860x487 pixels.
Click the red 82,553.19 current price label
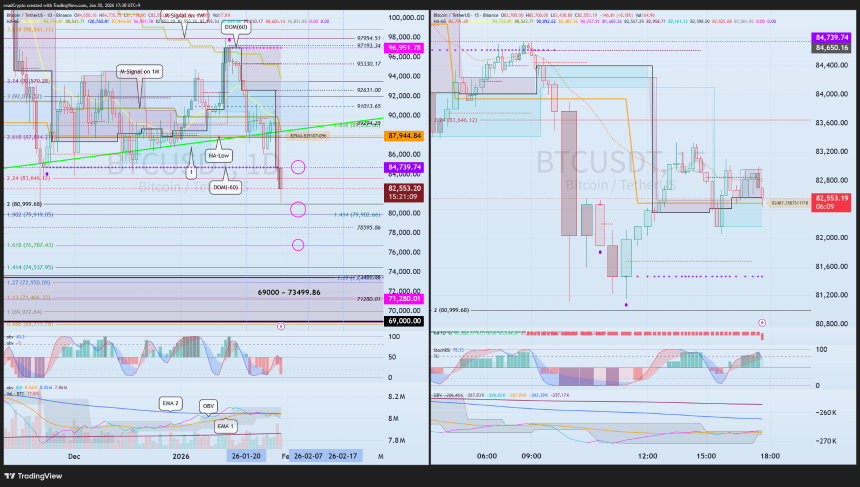coord(831,202)
